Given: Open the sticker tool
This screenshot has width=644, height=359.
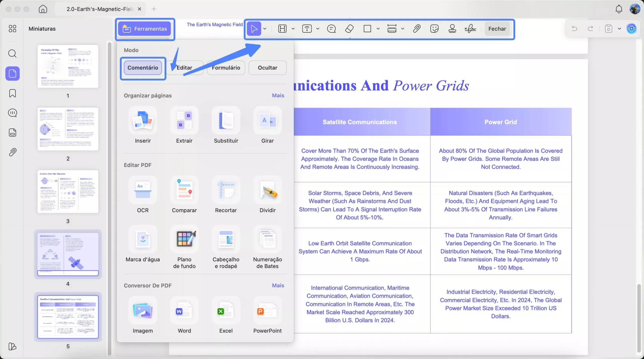Looking at the screenshot, I should pyautogui.click(x=434, y=29).
